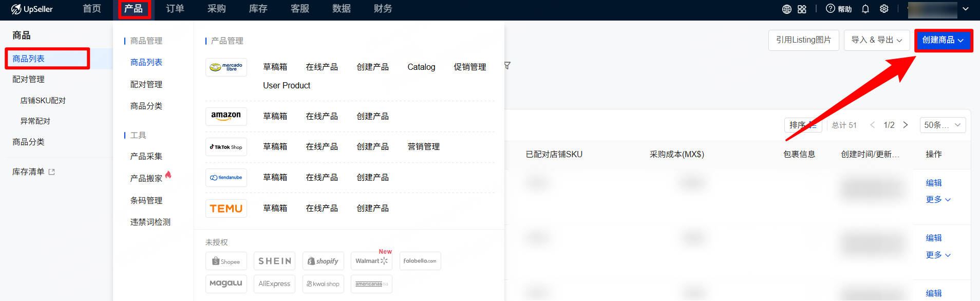Open the 财务 top menu
The height and width of the screenshot is (301, 980).
(383, 9)
